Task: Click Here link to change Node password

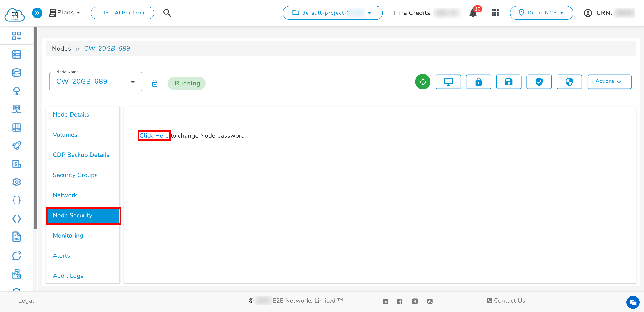Action: coord(154,135)
